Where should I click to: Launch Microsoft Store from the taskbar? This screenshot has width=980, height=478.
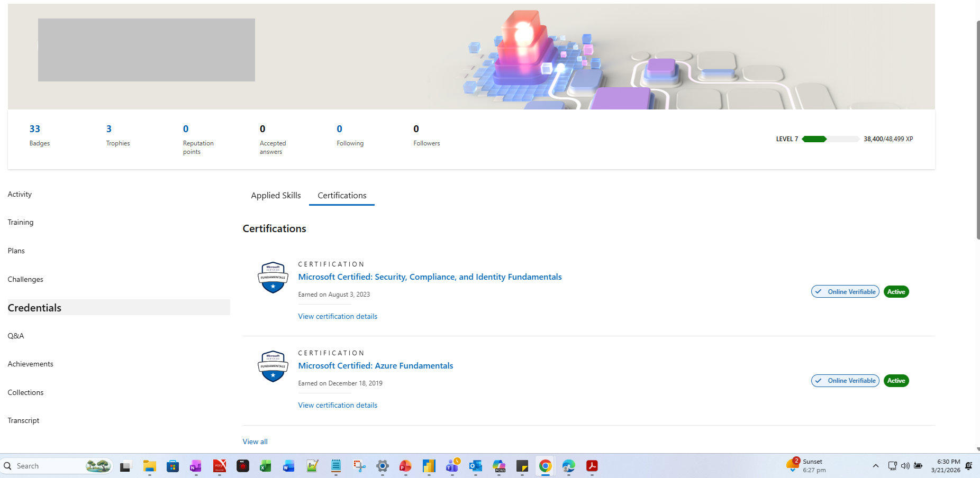173,466
